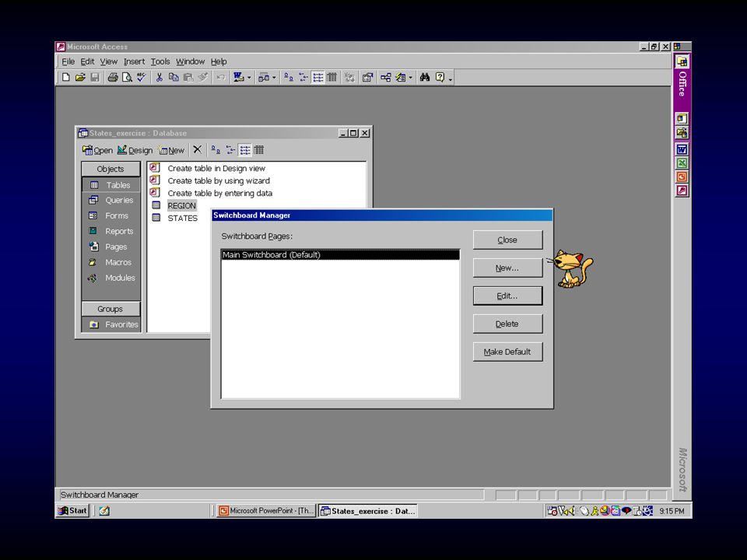Click Close in Switchboard Manager

pos(507,240)
